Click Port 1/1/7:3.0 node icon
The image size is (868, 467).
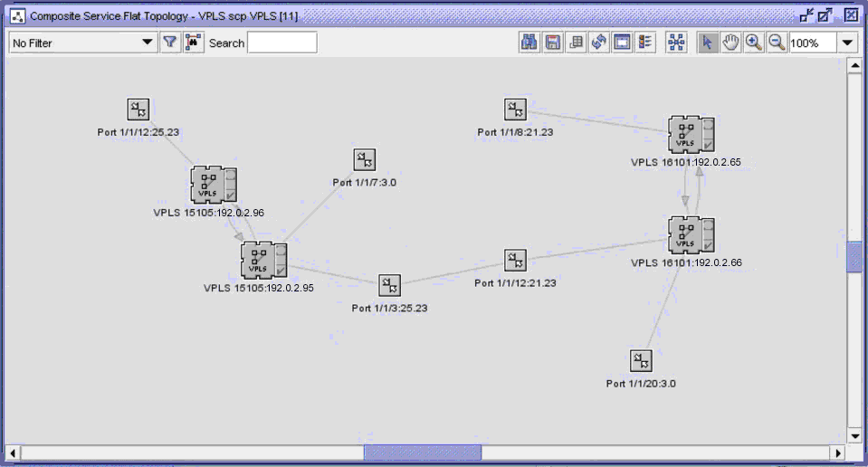click(364, 159)
